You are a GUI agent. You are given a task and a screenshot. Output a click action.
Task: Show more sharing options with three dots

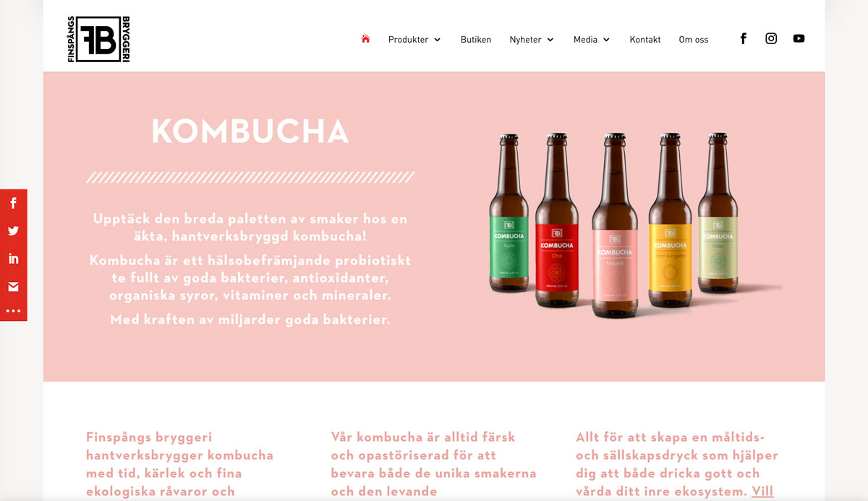(13, 312)
